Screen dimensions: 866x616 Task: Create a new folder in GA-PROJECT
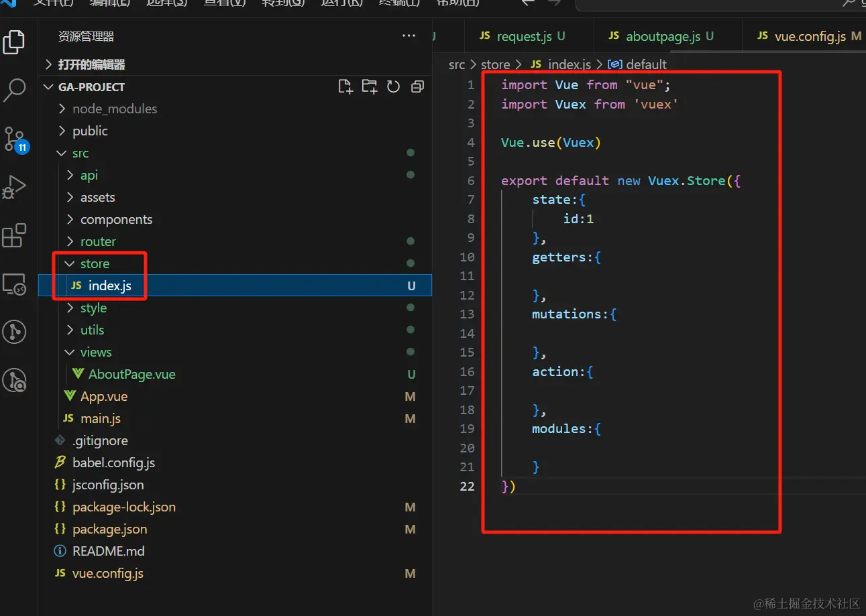(369, 86)
